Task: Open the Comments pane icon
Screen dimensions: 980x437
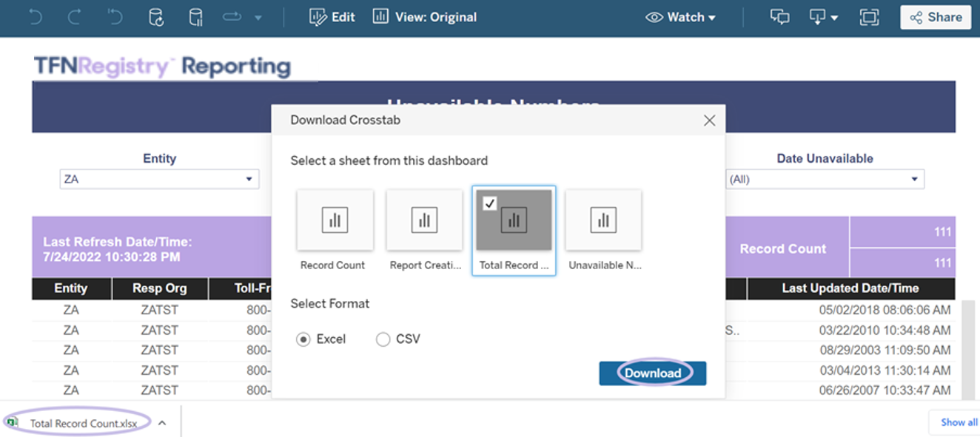Action: [779, 17]
